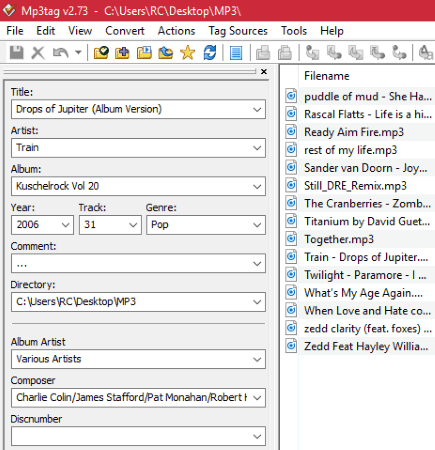This screenshot has width=435, height=450.
Task: Expand the Genre field dropdown arrow
Action: click(x=257, y=225)
